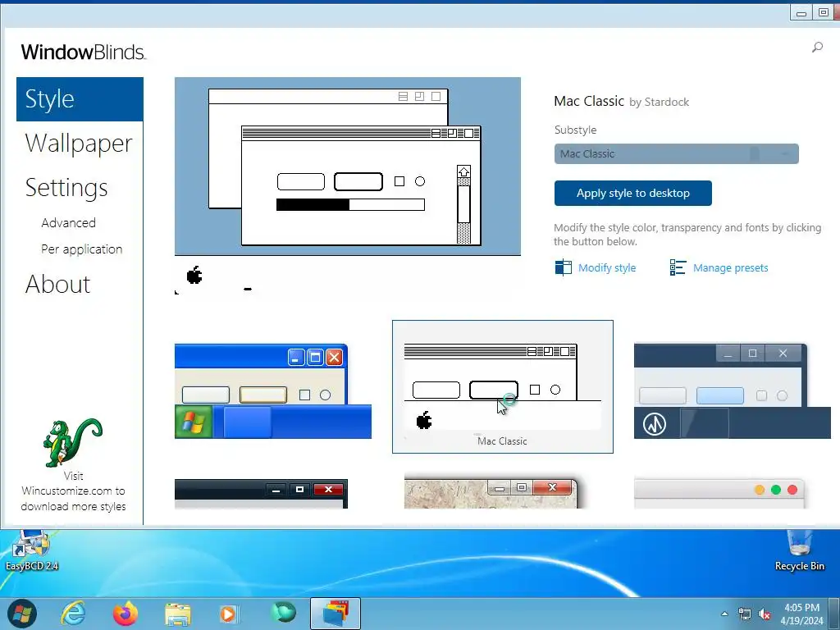Click the WindowBlinds taskbar icon
Image resolution: width=840 pixels, height=630 pixels.
[x=336, y=614]
